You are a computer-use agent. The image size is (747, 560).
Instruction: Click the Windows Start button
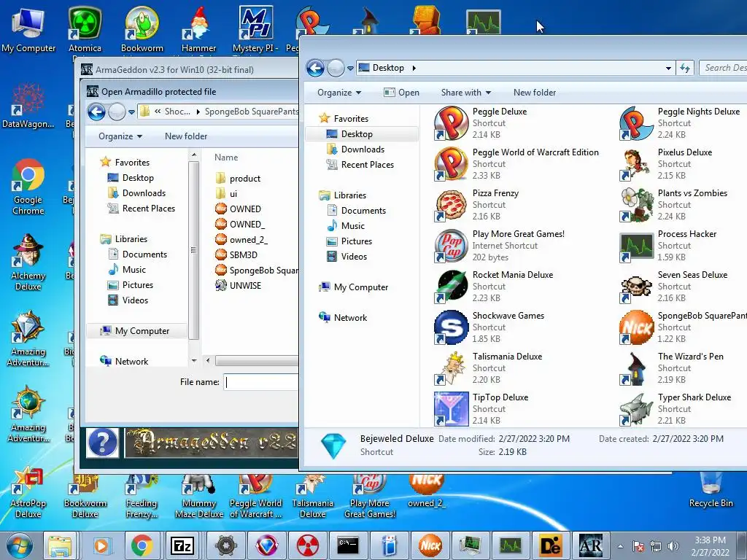(x=19, y=545)
